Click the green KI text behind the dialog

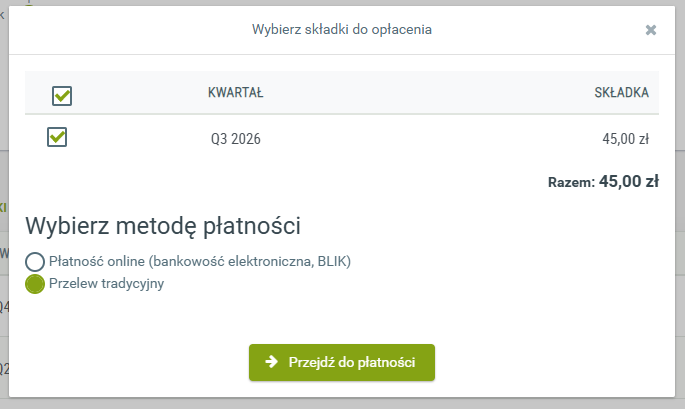(x=4, y=206)
